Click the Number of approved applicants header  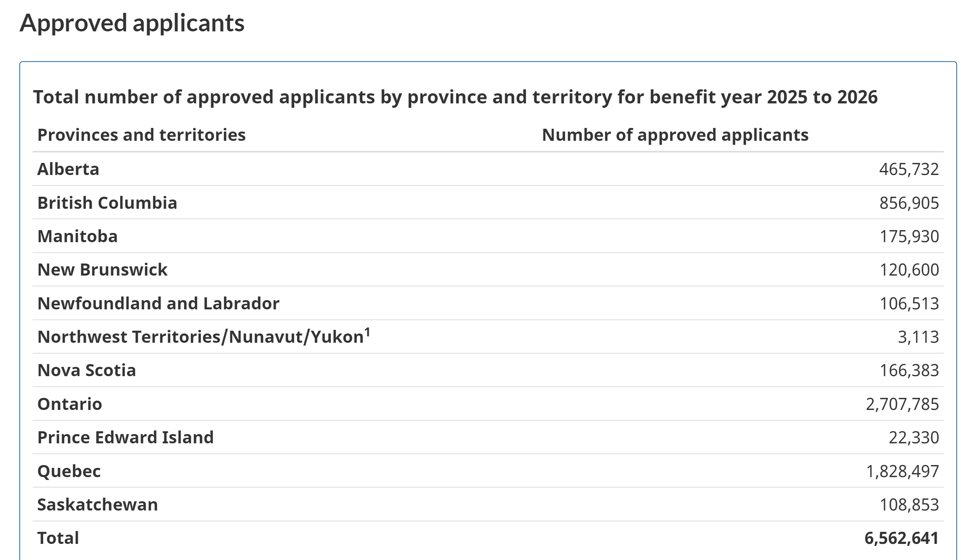[x=675, y=135]
